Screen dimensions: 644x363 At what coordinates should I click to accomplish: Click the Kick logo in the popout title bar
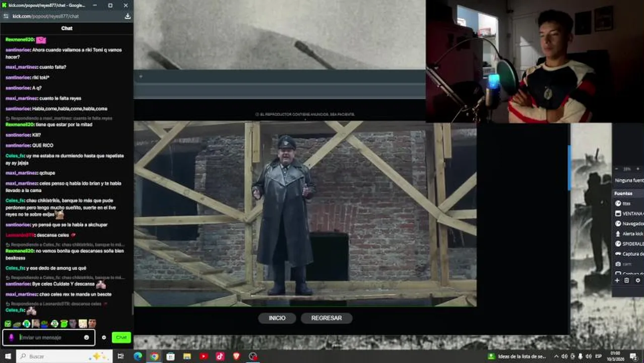4,5
